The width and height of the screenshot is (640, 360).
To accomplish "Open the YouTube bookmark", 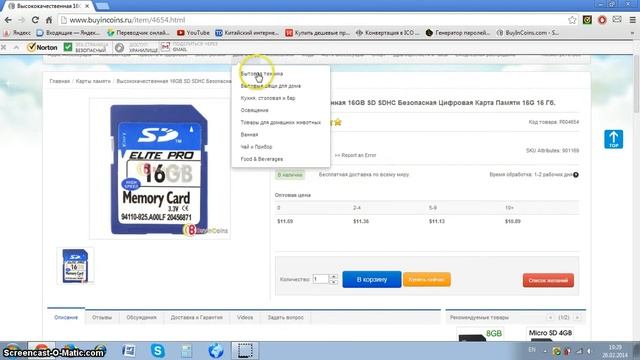I will point(193,33).
